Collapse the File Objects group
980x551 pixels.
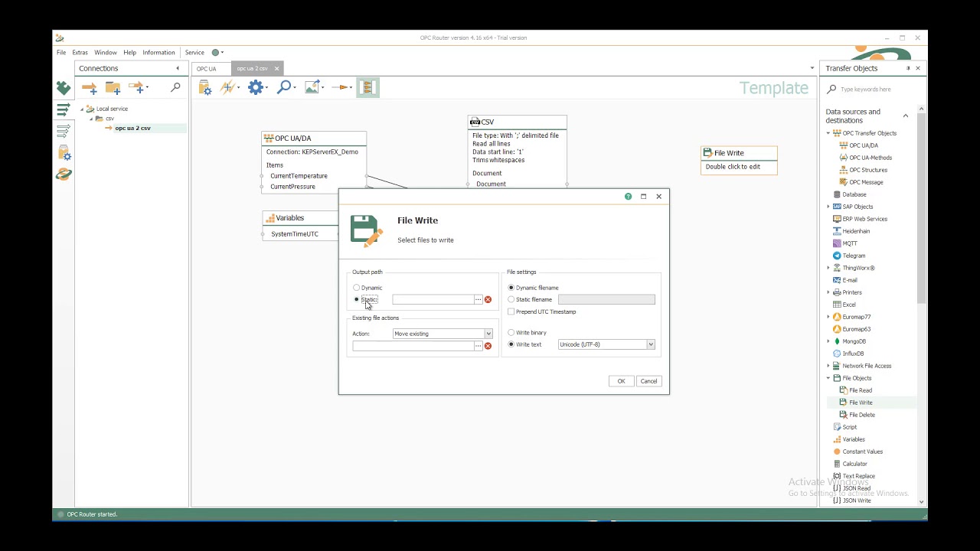tap(828, 378)
